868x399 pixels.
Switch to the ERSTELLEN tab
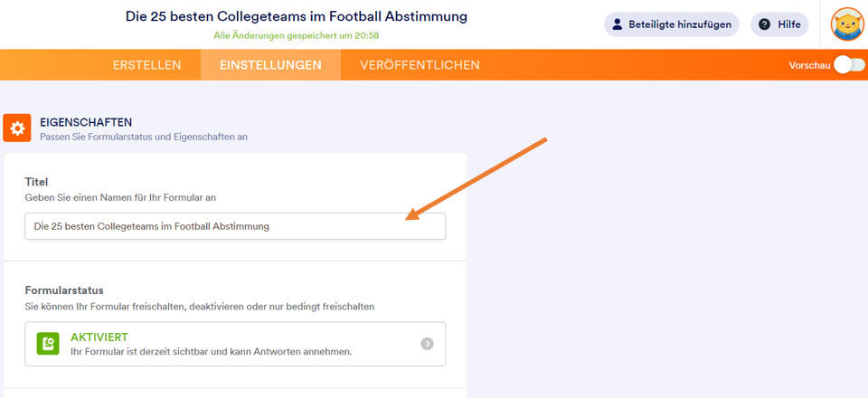(146, 65)
